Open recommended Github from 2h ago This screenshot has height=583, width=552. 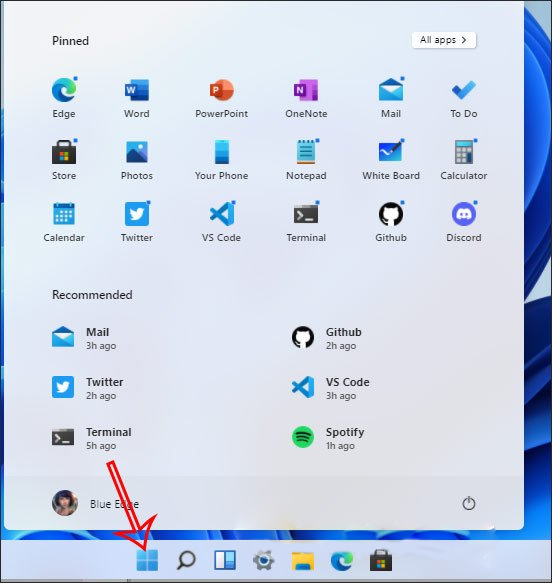click(327, 338)
